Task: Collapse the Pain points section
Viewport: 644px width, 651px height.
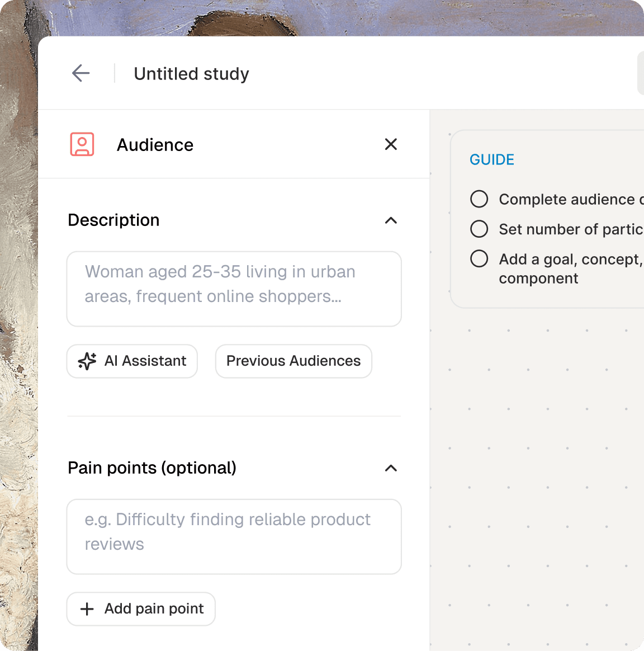Action: click(x=391, y=468)
